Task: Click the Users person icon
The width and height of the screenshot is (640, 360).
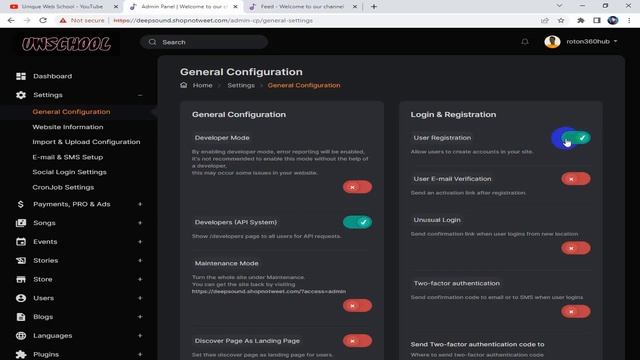Action: point(21,298)
